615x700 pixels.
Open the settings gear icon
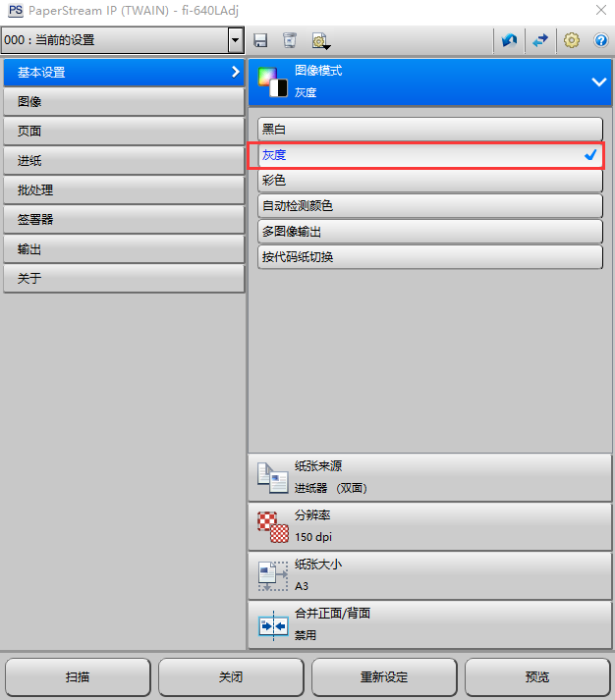click(x=571, y=40)
